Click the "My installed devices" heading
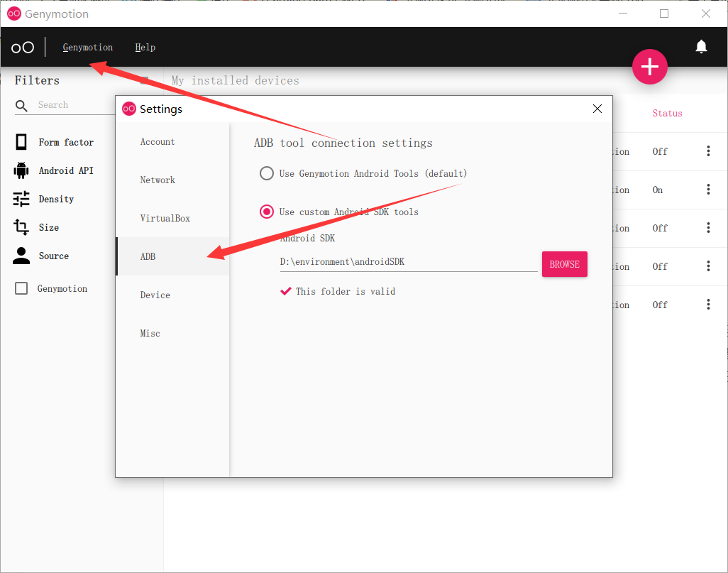728x573 pixels. click(x=235, y=80)
